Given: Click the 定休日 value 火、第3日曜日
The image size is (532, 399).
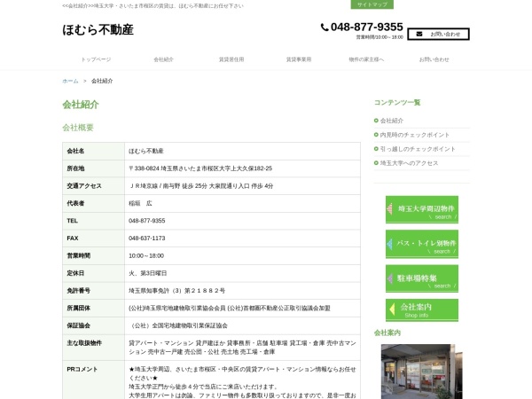Looking at the screenshot, I should pyautogui.click(x=147, y=273).
